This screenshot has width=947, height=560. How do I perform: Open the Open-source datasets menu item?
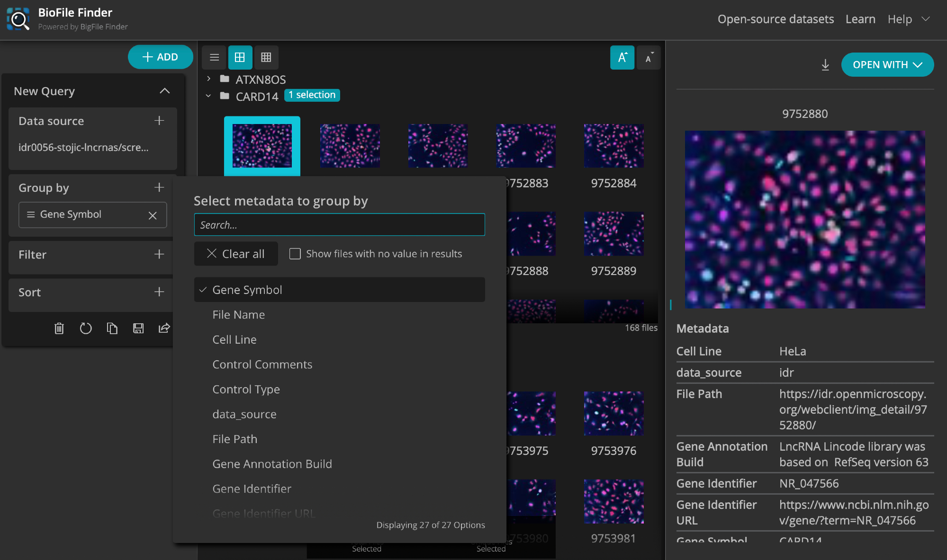coord(776,19)
